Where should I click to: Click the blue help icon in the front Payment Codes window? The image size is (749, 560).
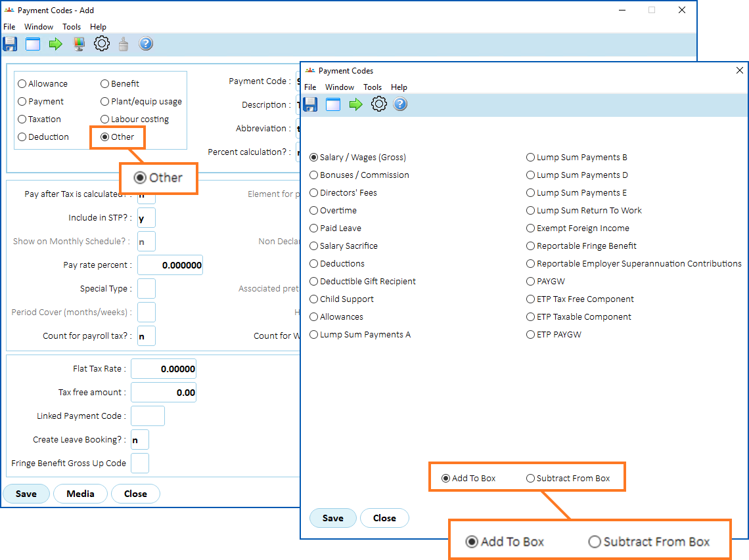click(400, 104)
